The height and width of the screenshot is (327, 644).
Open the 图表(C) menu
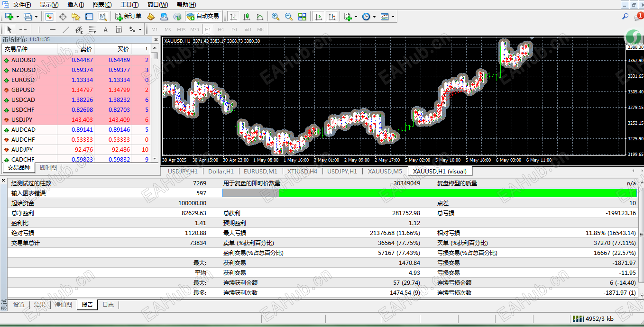102,5
